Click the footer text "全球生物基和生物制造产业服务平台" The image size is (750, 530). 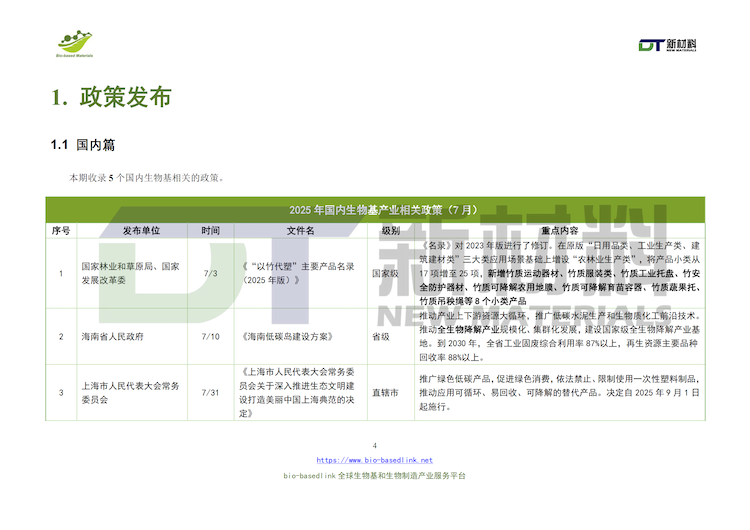pyautogui.click(x=402, y=477)
